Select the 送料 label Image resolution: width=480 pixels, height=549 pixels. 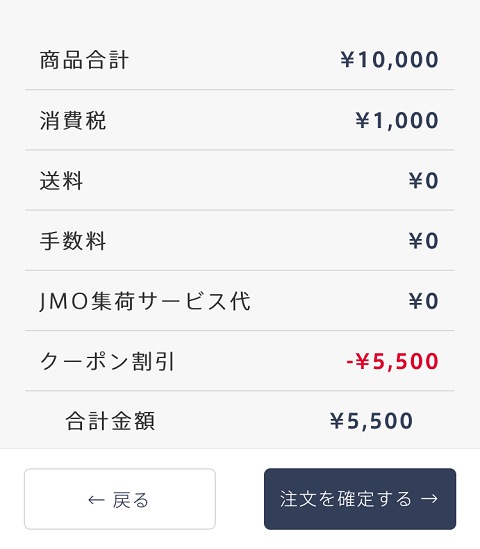pos(61,181)
